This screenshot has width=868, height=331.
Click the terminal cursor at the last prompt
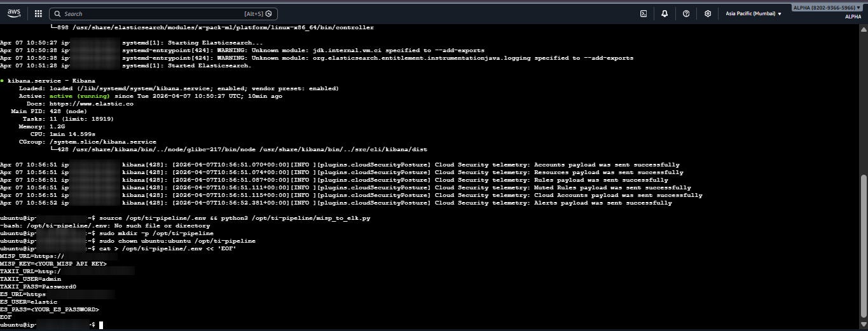point(101,325)
